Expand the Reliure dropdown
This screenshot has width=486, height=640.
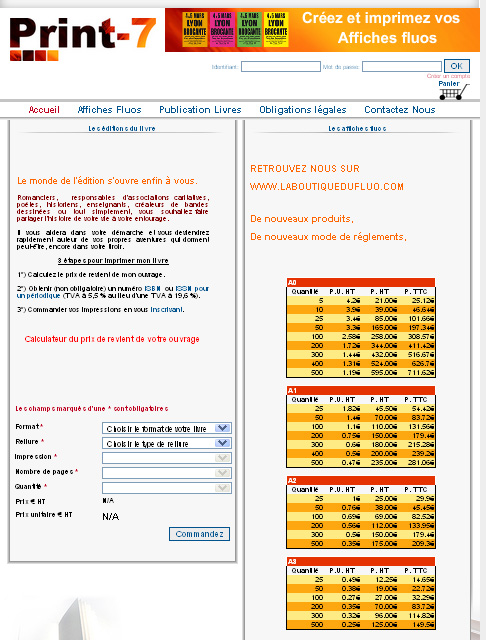point(167,443)
